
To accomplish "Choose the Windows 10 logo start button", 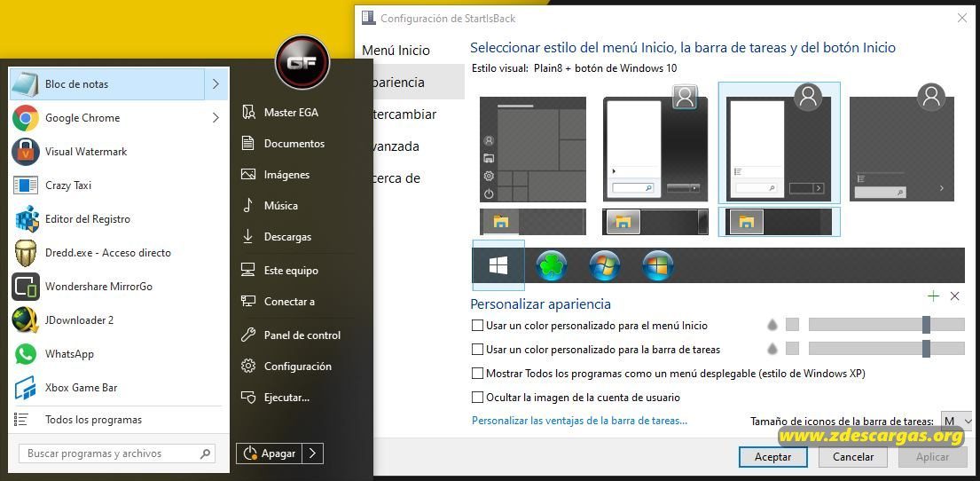I will point(498,266).
